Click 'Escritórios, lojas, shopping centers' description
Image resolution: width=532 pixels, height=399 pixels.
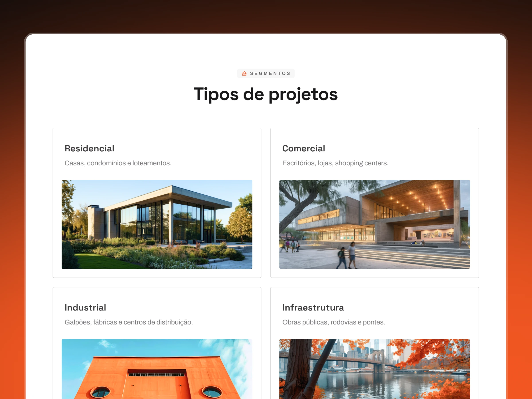[x=335, y=163]
